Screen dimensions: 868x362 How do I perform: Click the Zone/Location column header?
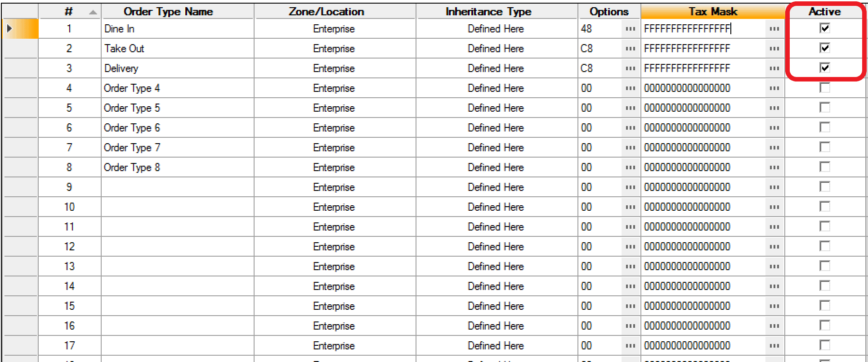pyautogui.click(x=327, y=12)
